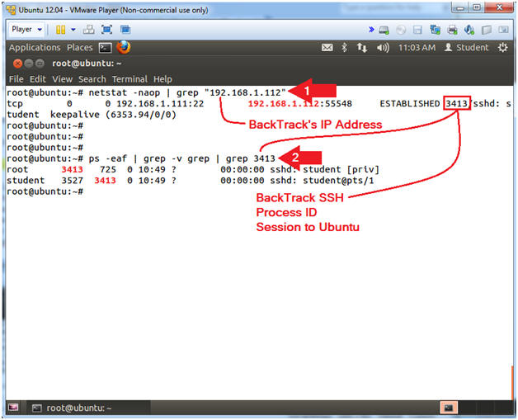Click the pause virtual machine button

pos(60,30)
